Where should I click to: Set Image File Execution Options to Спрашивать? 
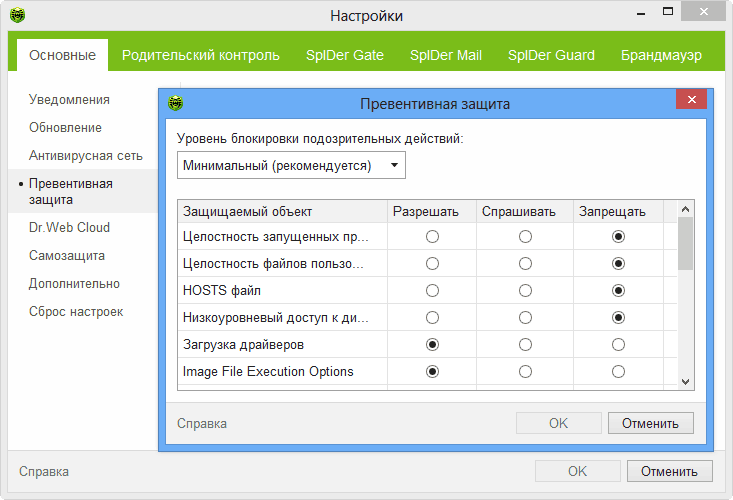pos(525,371)
